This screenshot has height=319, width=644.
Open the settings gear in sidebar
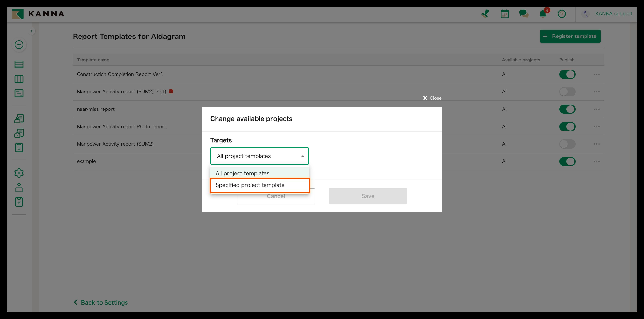point(19,173)
